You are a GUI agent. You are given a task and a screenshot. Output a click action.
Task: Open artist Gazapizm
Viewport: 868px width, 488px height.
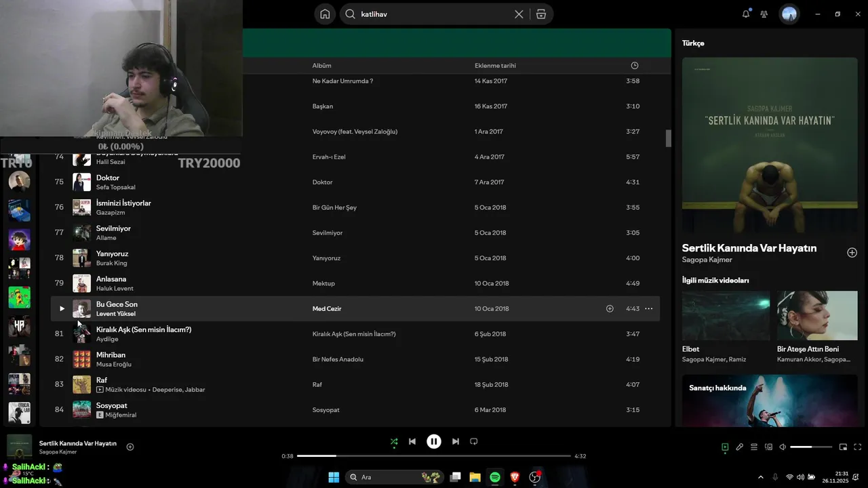111,212
